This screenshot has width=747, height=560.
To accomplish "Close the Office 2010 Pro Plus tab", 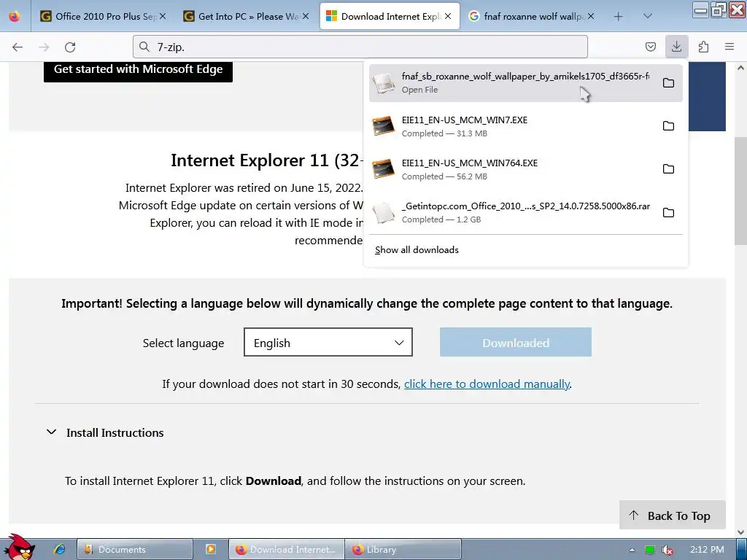I will tap(163, 16).
